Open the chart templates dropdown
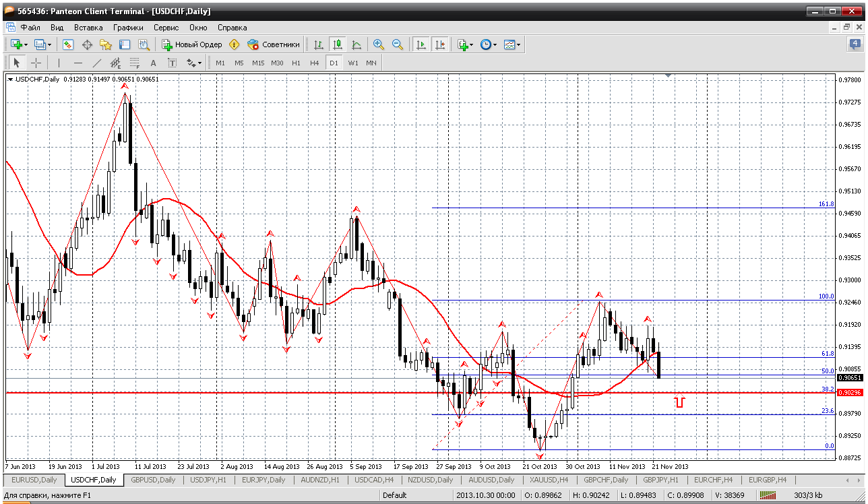This screenshot has height=504, width=868. (518, 45)
